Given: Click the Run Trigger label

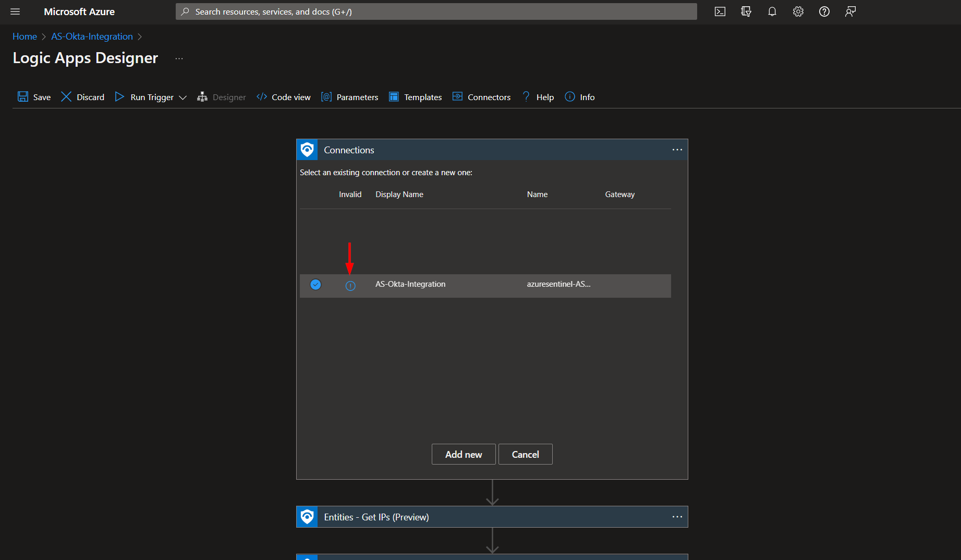Looking at the screenshot, I should coord(152,98).
